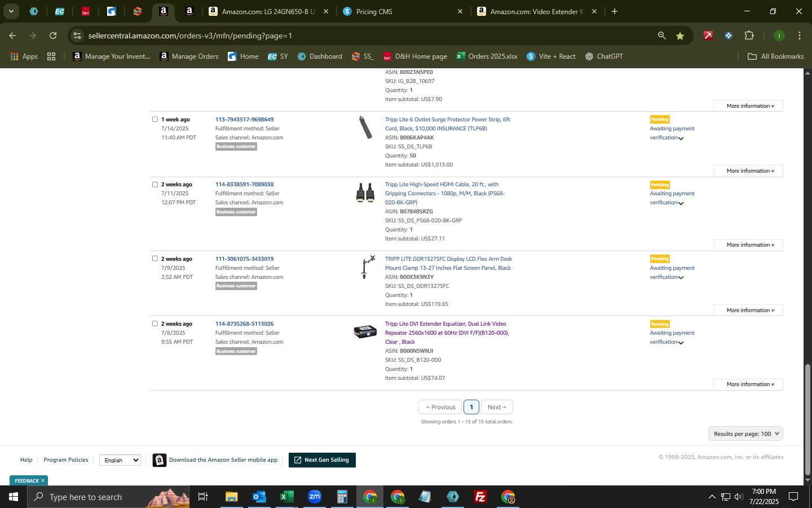Open Zoom from the taskbar
The image size is (812, 508).
314,497
